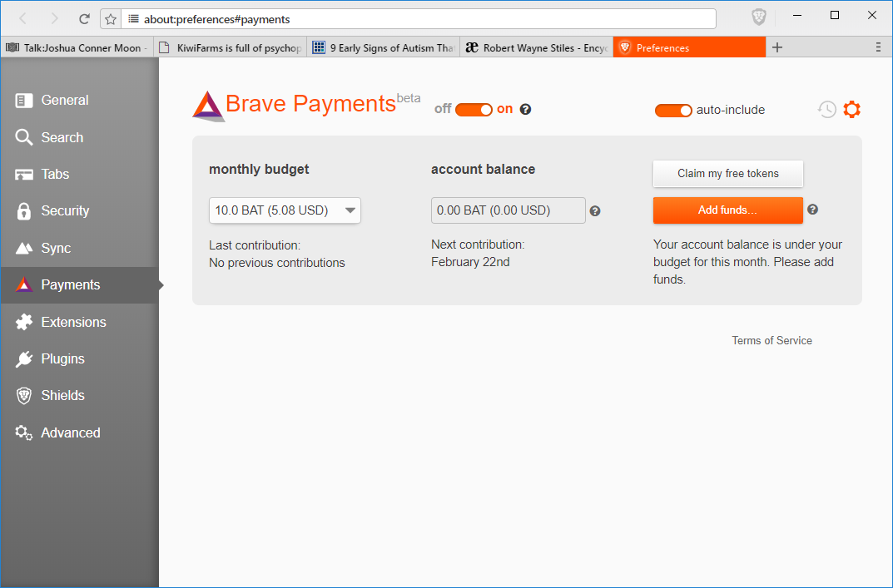
Task: Reload the page with the refresh icon
Action: pyautogui.click(x=84, y=19)
